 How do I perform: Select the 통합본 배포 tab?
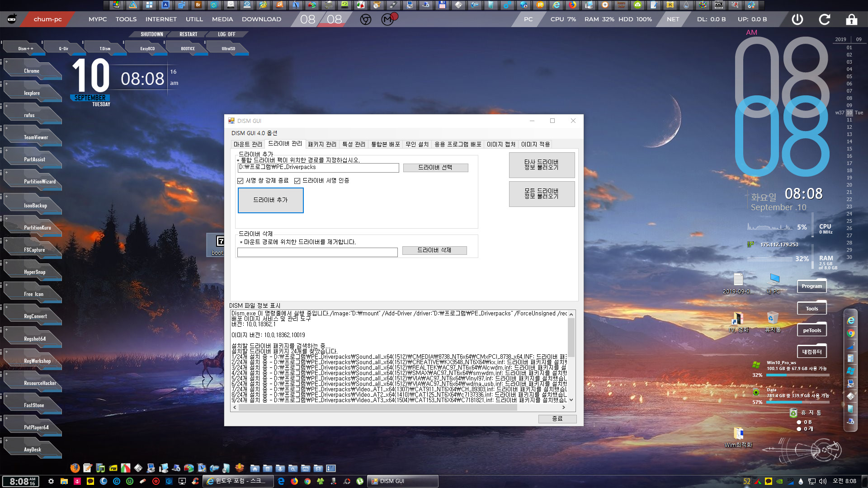(x=386, y=144)
